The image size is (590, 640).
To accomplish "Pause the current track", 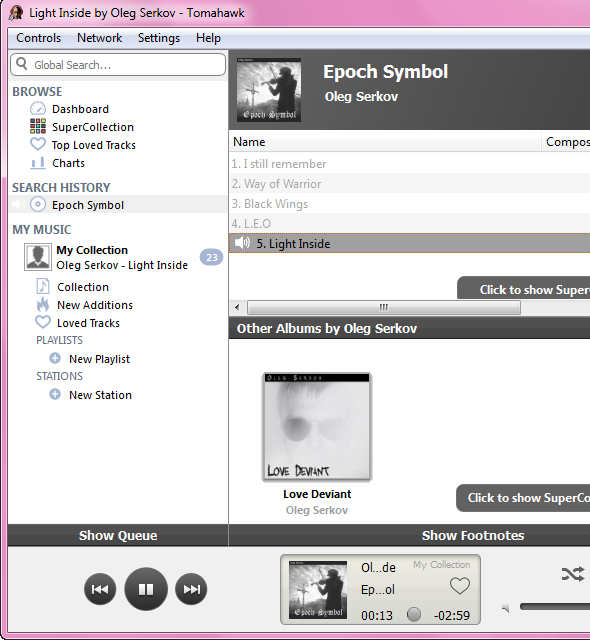I will click(x=146, y=589).
